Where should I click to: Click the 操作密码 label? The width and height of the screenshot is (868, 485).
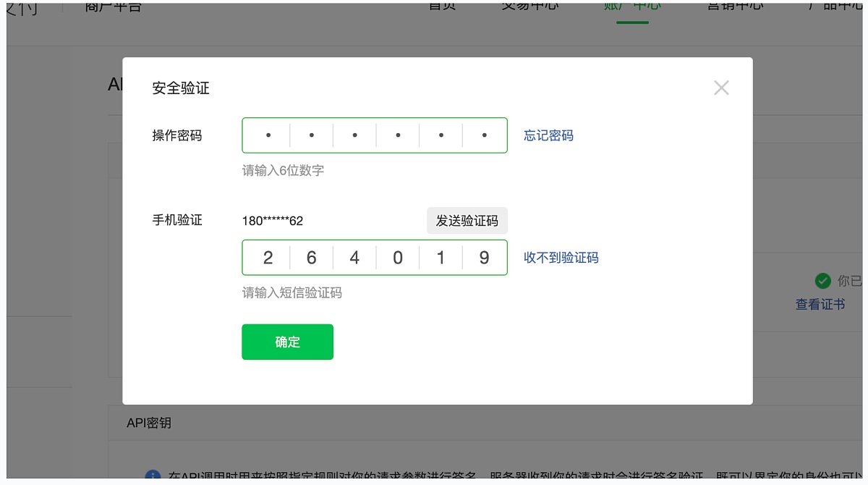tap(177, 135)
